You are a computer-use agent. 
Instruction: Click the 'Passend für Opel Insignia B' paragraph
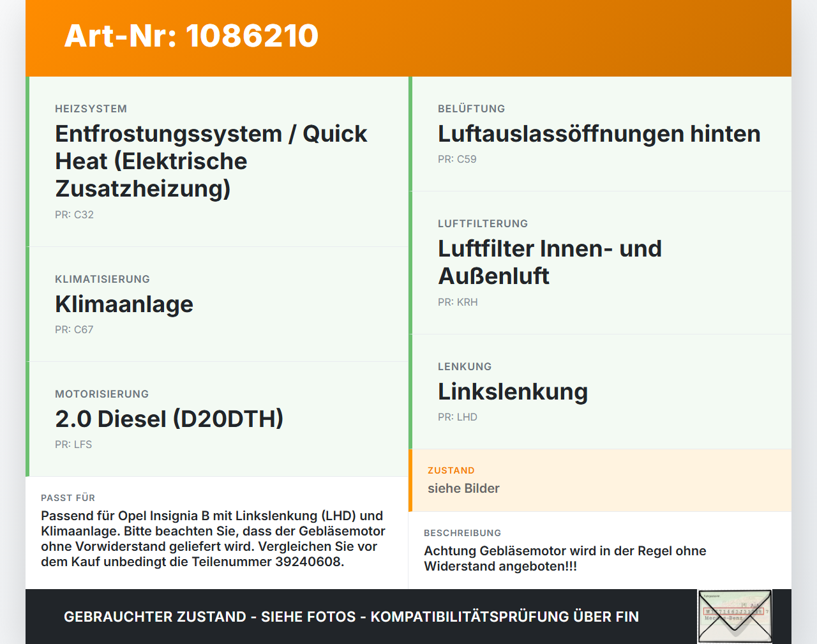click(213, 539)
